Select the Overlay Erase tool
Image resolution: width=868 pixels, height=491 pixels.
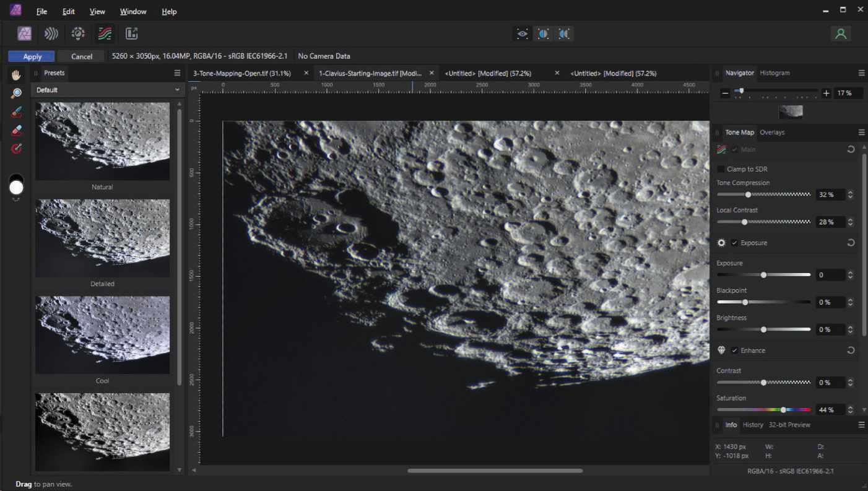(17, 131)
